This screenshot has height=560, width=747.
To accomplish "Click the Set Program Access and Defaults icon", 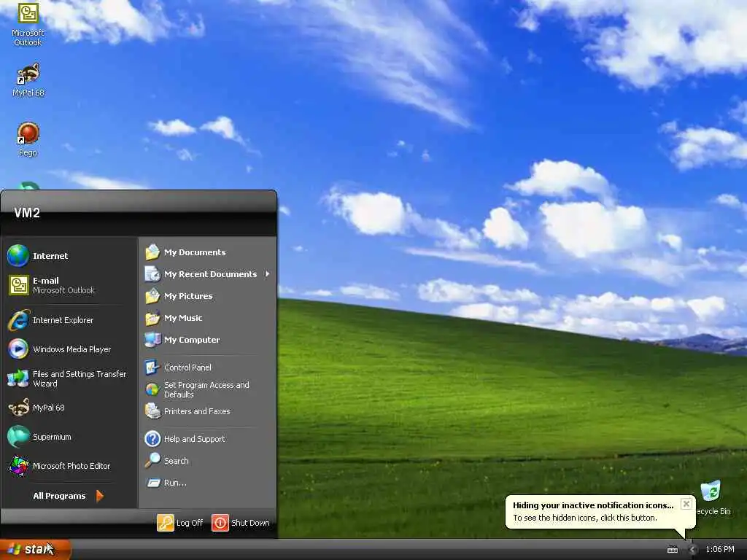I will (152, 389).
